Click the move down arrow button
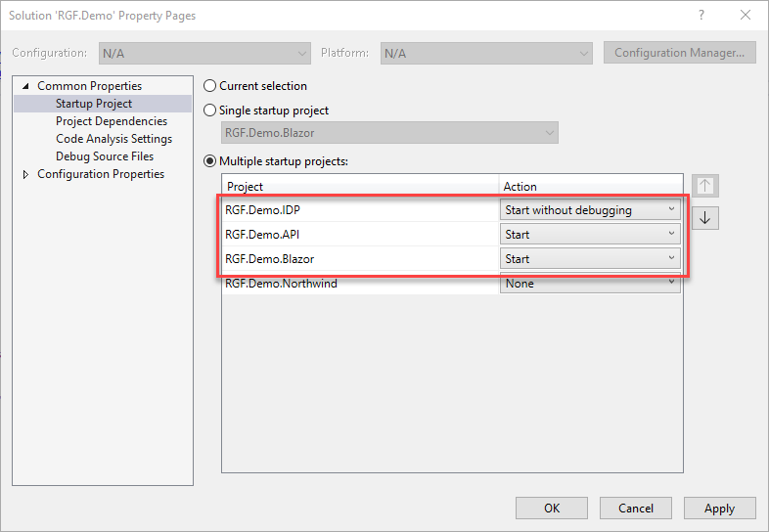Viewport: 769px width, 532px height. click(x=704, y=217)
